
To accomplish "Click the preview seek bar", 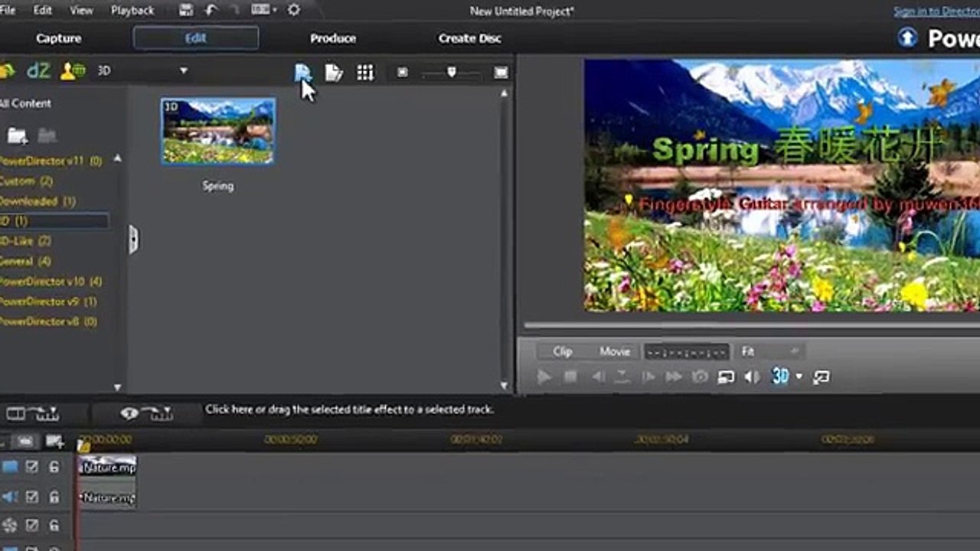I will point(751,325).
